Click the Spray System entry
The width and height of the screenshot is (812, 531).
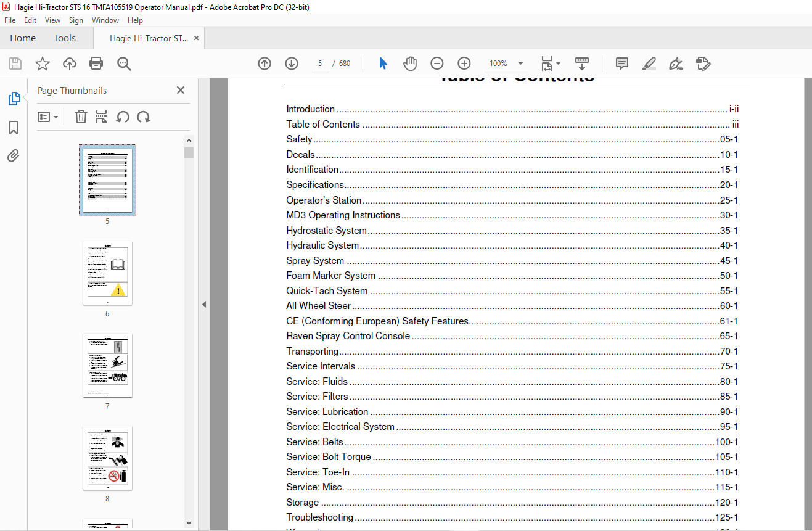512,260
